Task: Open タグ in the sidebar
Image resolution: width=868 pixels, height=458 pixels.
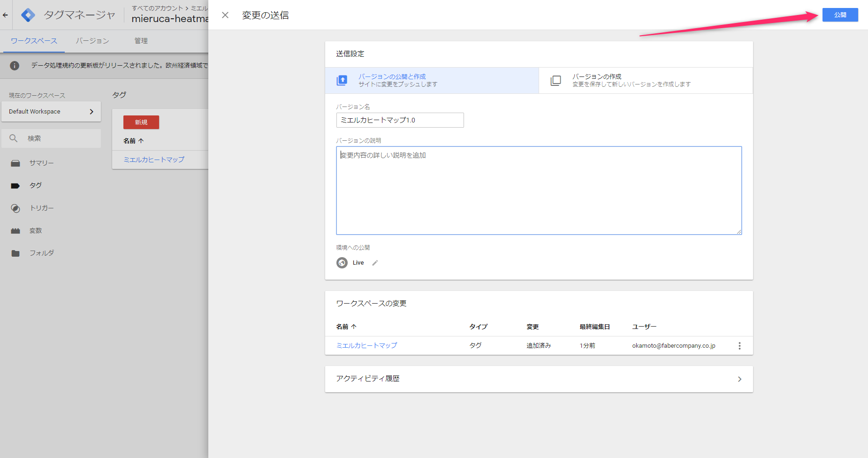Action: click(36, 185)
